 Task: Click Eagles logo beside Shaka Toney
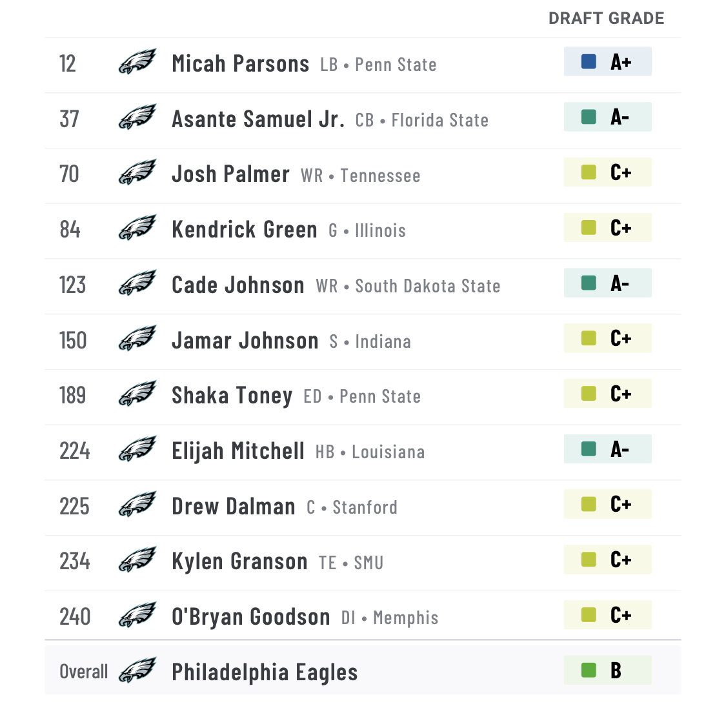137,394
